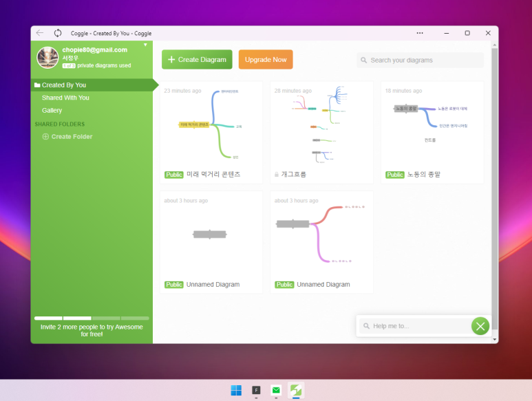Click the 노동의 종말 title text
The image size is (532, 401).
click(424, 174)
